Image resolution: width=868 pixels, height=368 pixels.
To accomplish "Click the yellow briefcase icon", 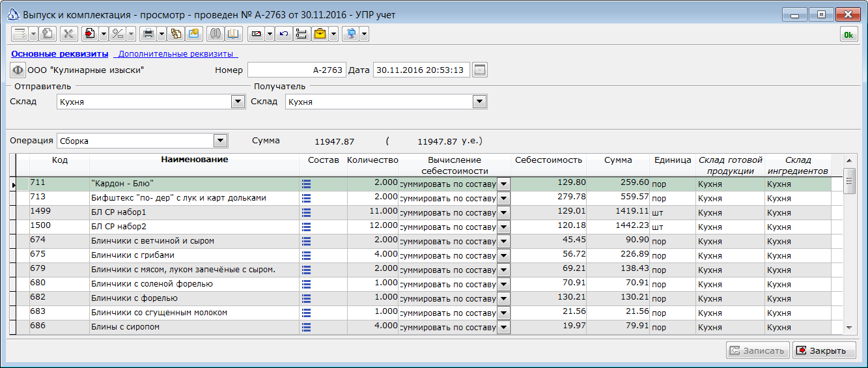I will pyautogui.click(x=320, y=34).
